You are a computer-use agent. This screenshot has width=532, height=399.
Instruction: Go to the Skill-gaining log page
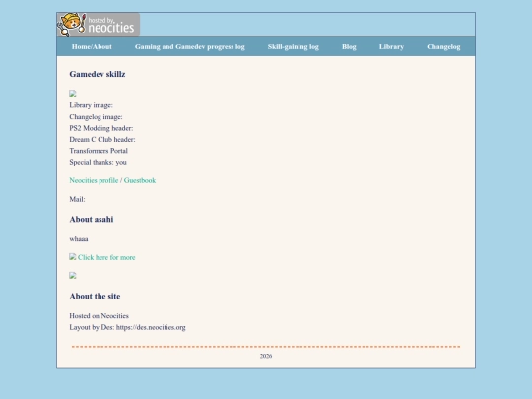point(294,47)
